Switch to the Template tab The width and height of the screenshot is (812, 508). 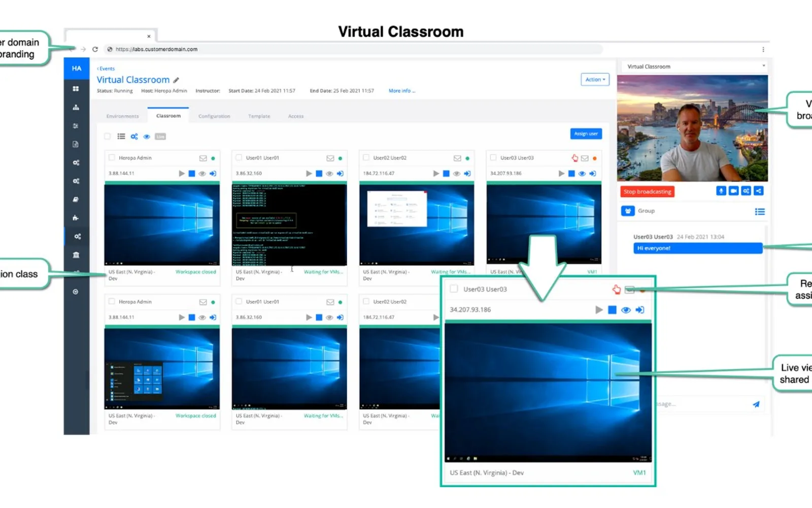[x=259, y=116]
